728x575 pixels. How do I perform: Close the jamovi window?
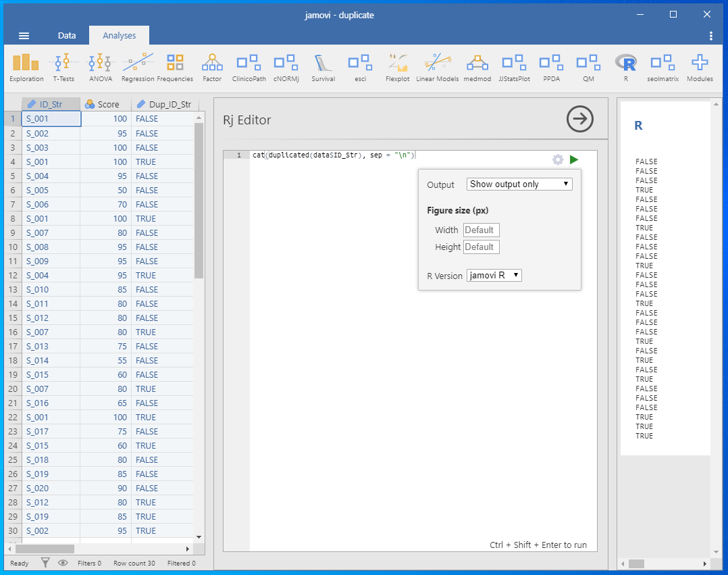tap(706, 14)
